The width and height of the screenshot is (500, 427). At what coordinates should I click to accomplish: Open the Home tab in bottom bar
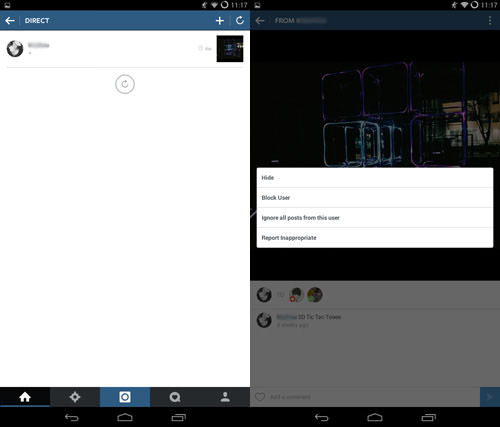tap(25, 397)
